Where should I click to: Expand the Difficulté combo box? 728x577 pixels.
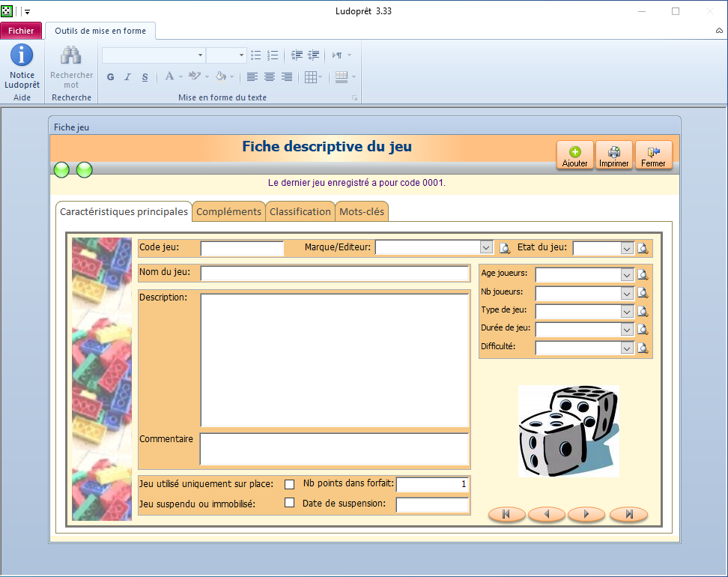point(627,348)
